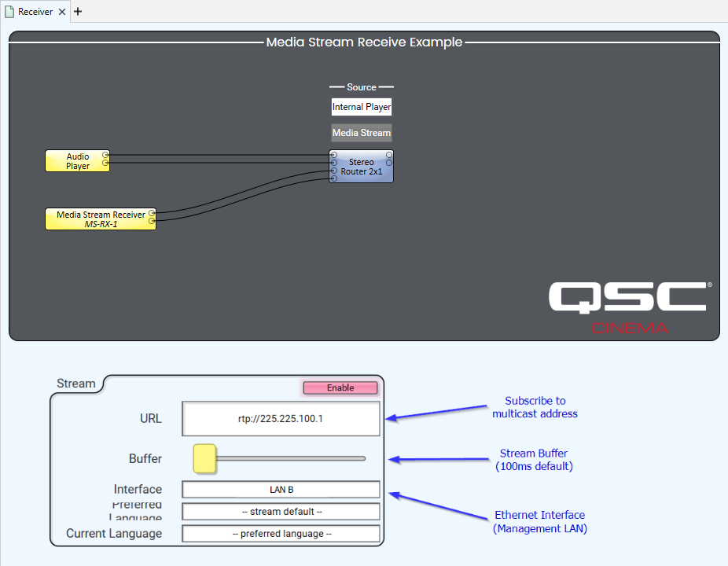Click the Current Language preferred language box

281,534
